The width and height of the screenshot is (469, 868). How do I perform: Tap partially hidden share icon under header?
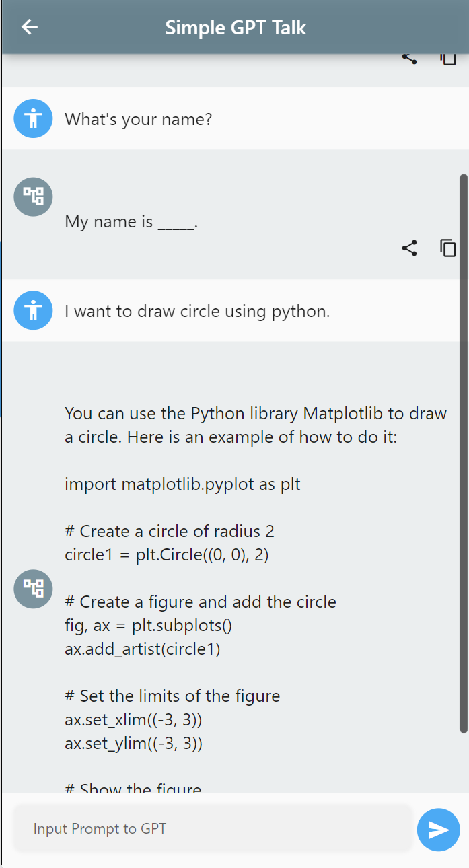[409, 59]
